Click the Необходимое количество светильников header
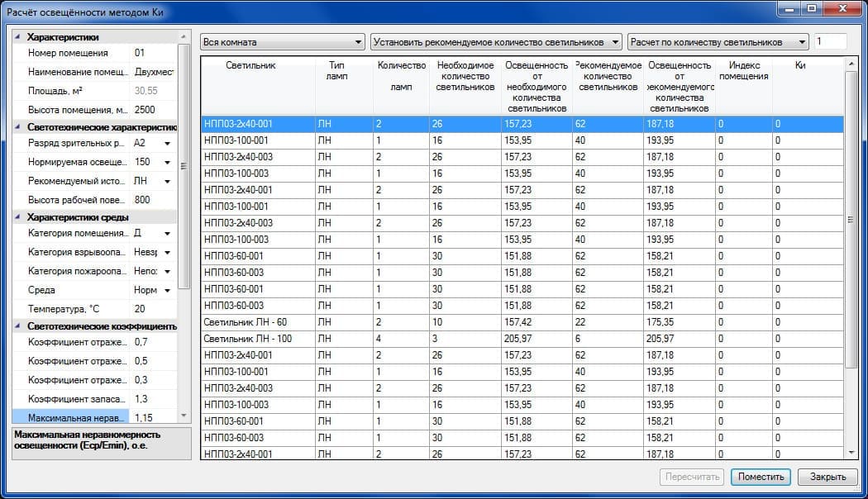The image size is (868, 499). [x=465, y=86]
